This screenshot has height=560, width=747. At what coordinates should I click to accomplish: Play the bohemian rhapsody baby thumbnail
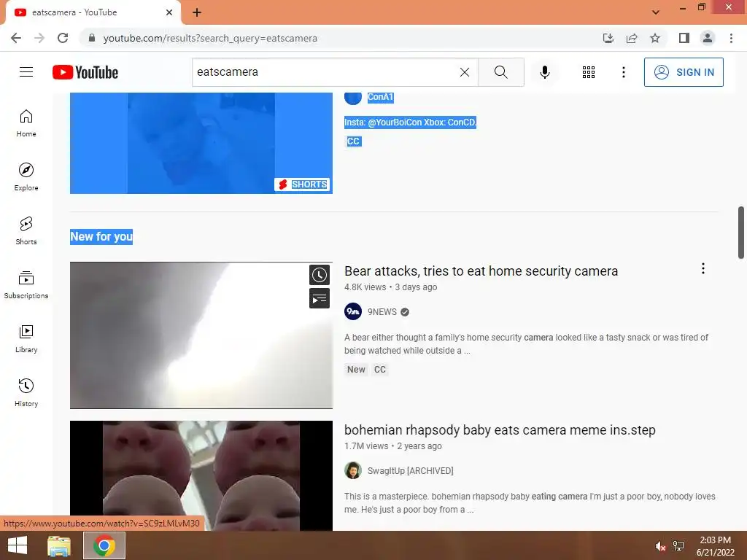[201, 475]
